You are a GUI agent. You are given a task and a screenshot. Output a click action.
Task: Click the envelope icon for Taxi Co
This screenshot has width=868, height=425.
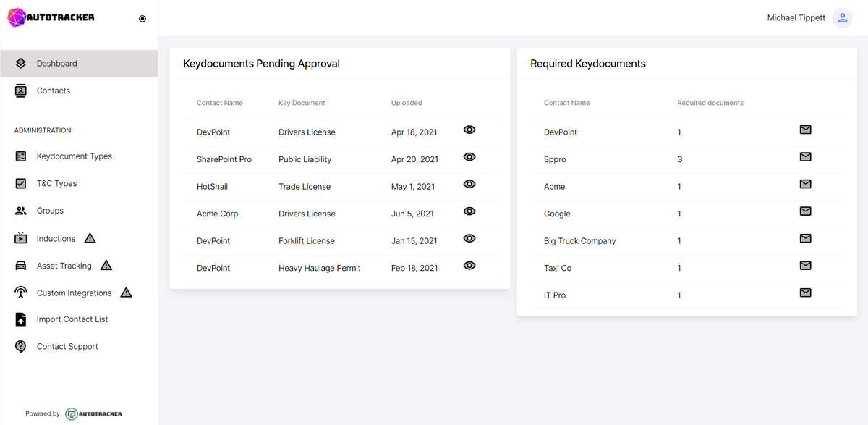pos(805,265)
